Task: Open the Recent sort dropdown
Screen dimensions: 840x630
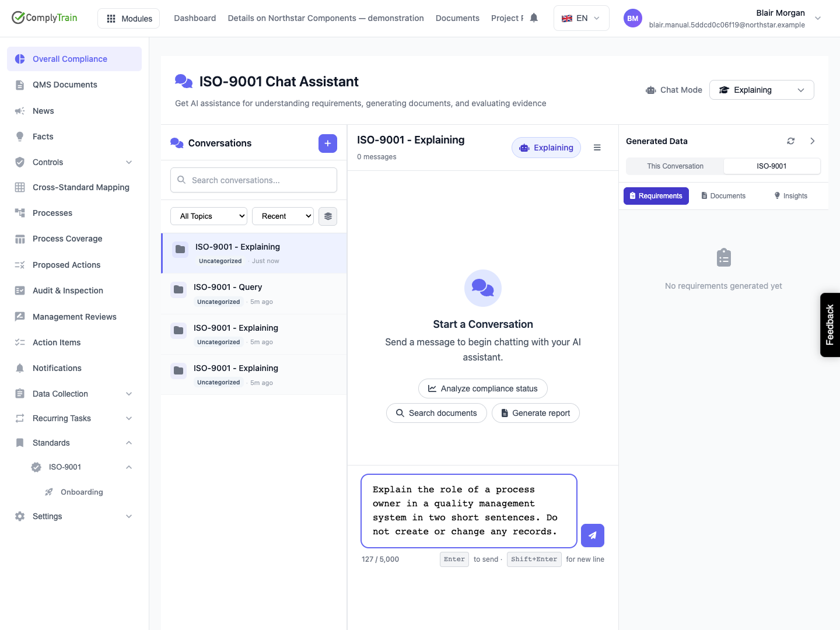Action: tap(283, 216)
